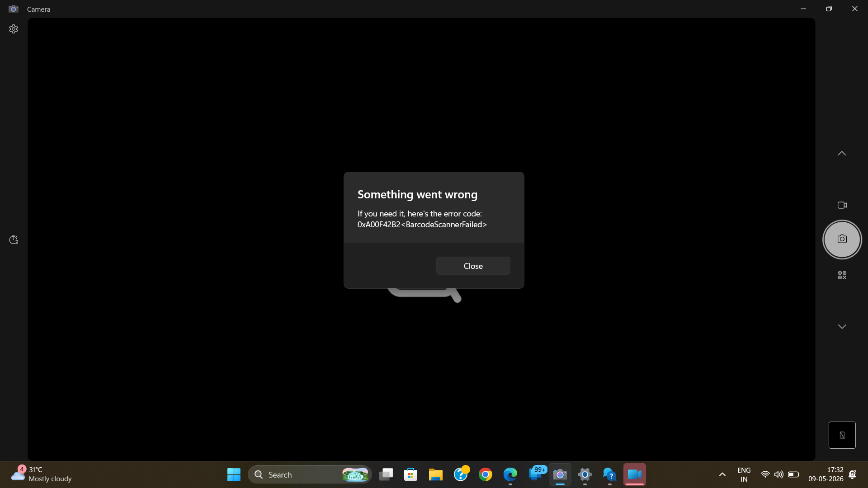Open Microsoft Edge from taskbar
The image size is (868, 488).
click(510, 474)
